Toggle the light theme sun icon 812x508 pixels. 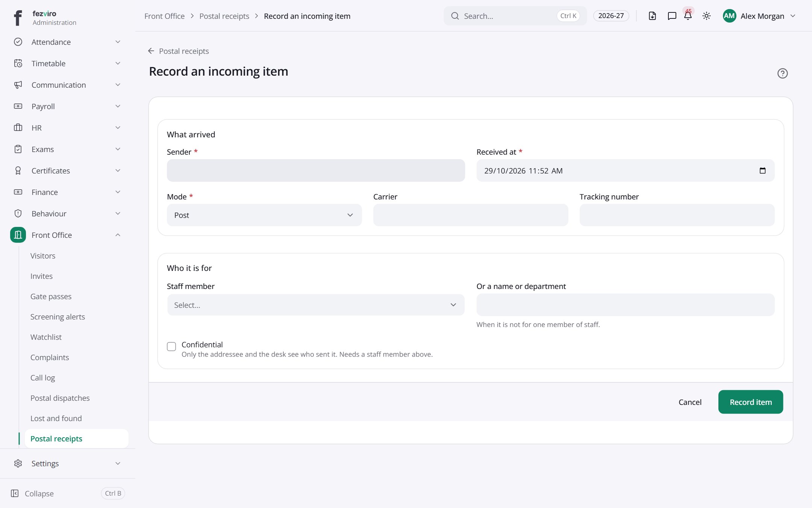(x=706, y=16)
